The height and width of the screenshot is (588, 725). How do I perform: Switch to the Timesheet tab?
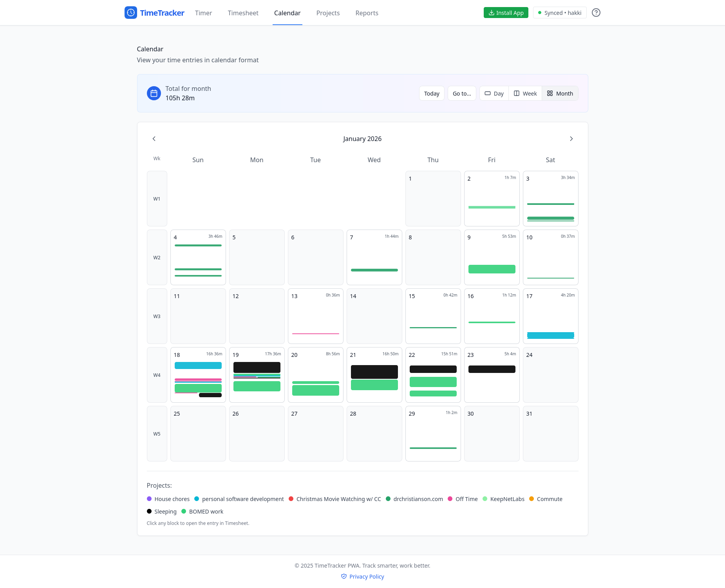point(243,13)
